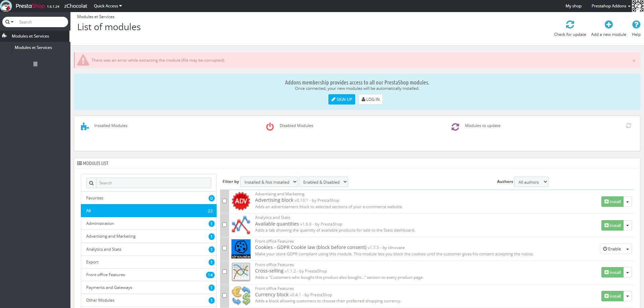644x308 pixels.
Task: Open the Prestahop Addons account dropdown
Action: click(611, 6)
